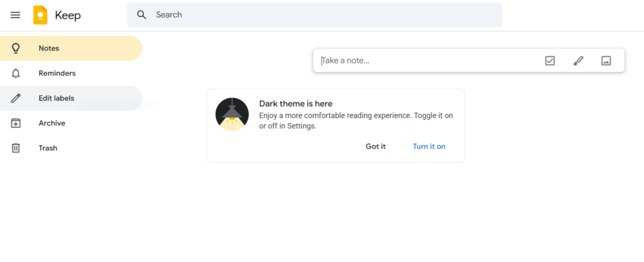Image resolution: width=644 pixels, height=262 pixels.
Task: Create a new note with image
Action: coord(606,61)
